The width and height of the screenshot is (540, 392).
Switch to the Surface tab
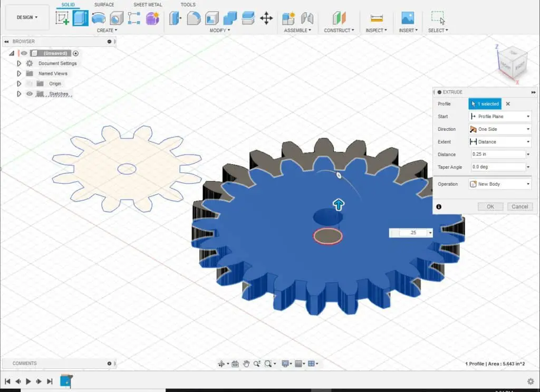pos(104,4)
